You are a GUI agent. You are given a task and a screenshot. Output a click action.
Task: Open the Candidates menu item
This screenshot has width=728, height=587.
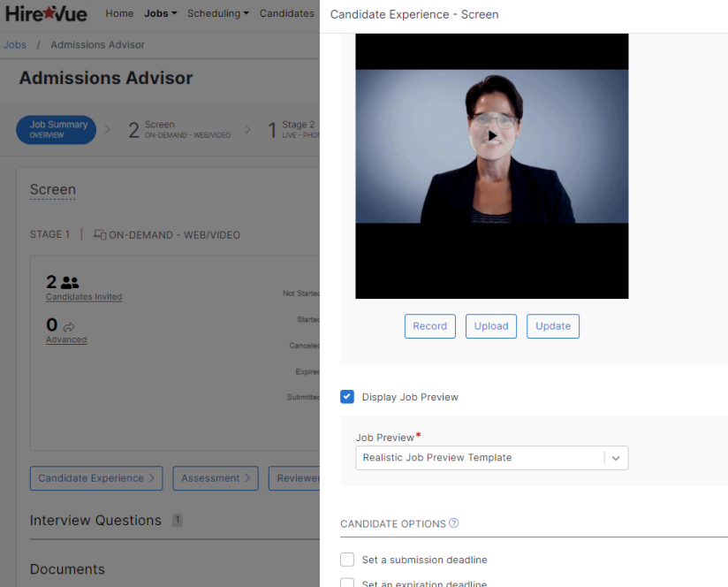[286, 13]
